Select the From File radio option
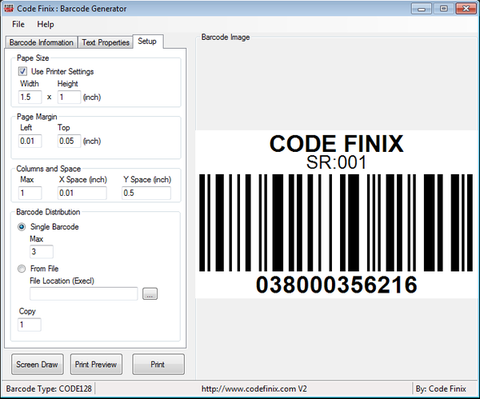This screenshot has height=399, width=480. coord(21,269)
